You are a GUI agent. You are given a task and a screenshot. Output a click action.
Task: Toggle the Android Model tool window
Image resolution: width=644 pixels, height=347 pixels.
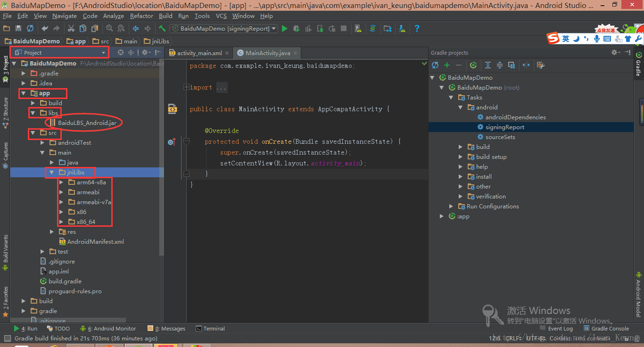[x=638, y=295]
